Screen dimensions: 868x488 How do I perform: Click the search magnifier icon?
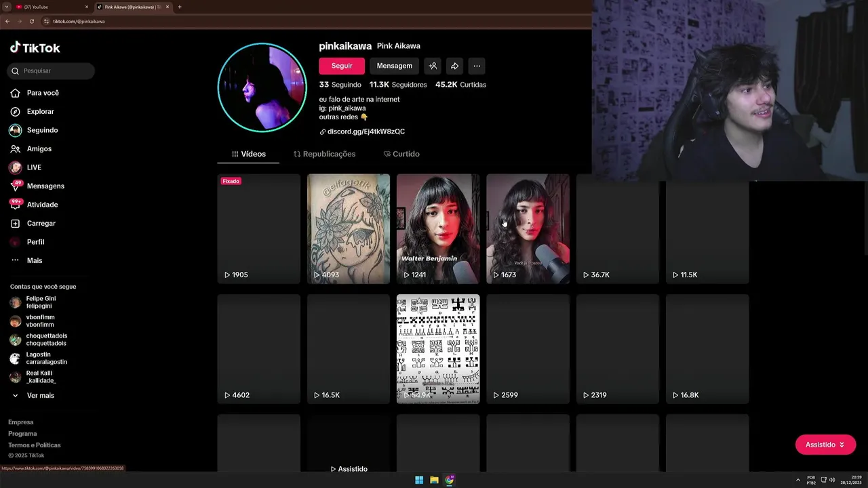tap(16, 70)
